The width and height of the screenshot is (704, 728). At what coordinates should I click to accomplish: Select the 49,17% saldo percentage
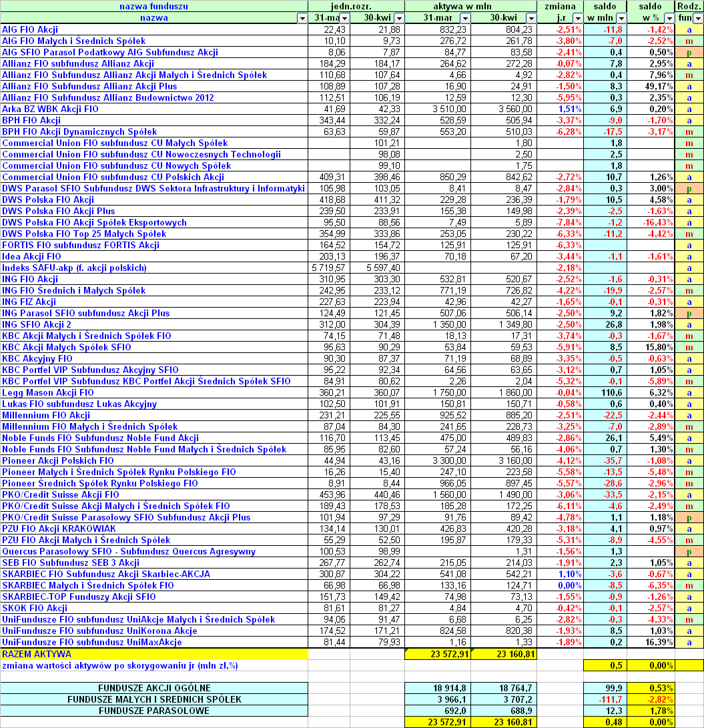click(651, 86)
